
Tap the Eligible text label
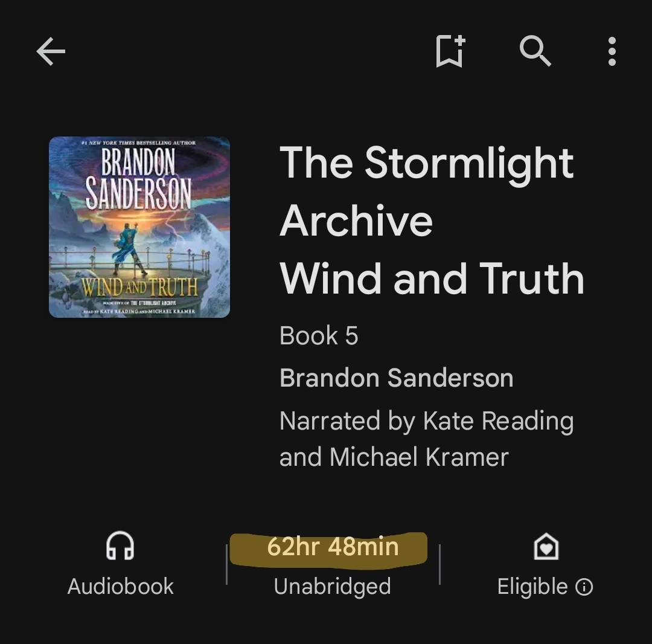coord(532,587)
